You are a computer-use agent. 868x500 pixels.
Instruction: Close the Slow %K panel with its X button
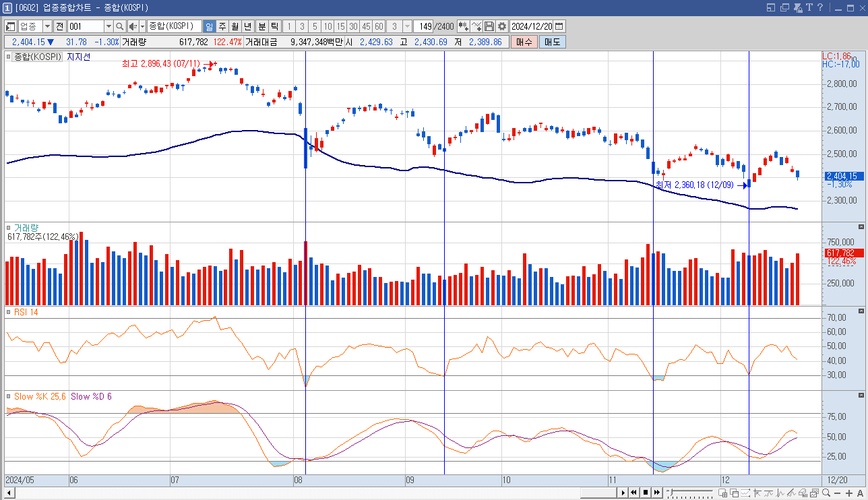(861, 395)
